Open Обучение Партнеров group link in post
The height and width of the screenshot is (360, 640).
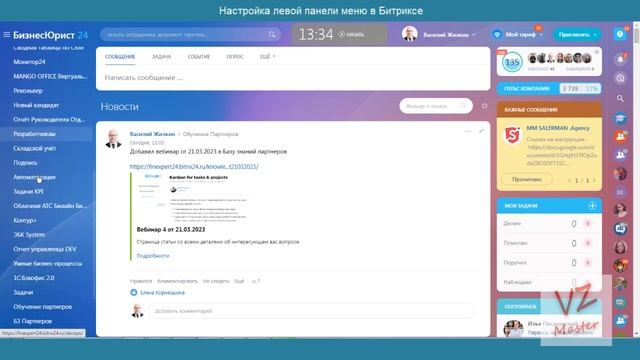pyautogui.click(x=210, y=134)
